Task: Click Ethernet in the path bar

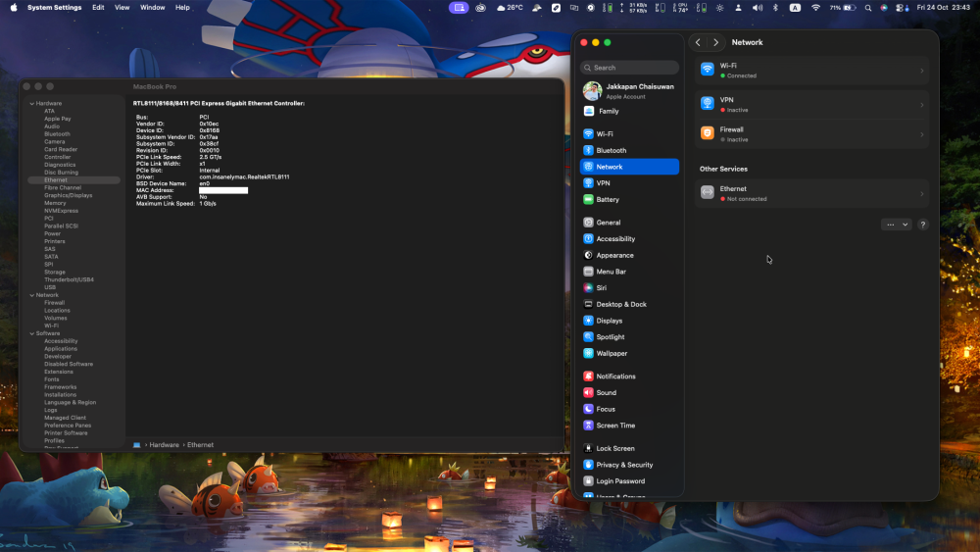Action: coord(201,445)
